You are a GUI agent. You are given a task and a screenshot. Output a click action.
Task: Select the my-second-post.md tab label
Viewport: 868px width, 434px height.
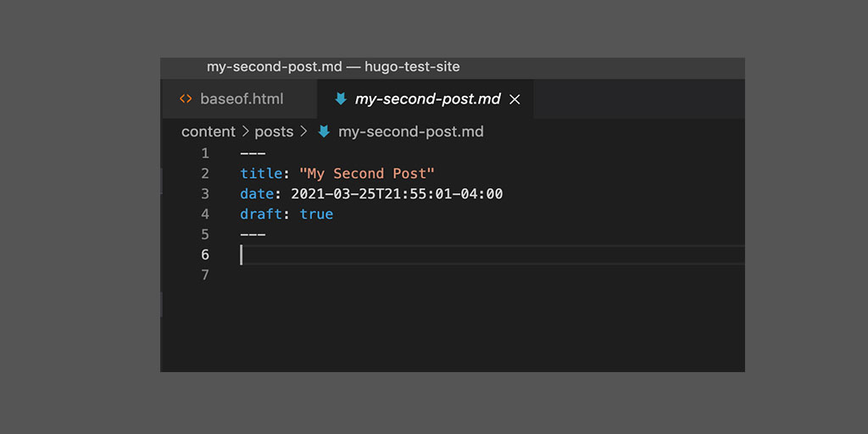(x=427, y=99)
